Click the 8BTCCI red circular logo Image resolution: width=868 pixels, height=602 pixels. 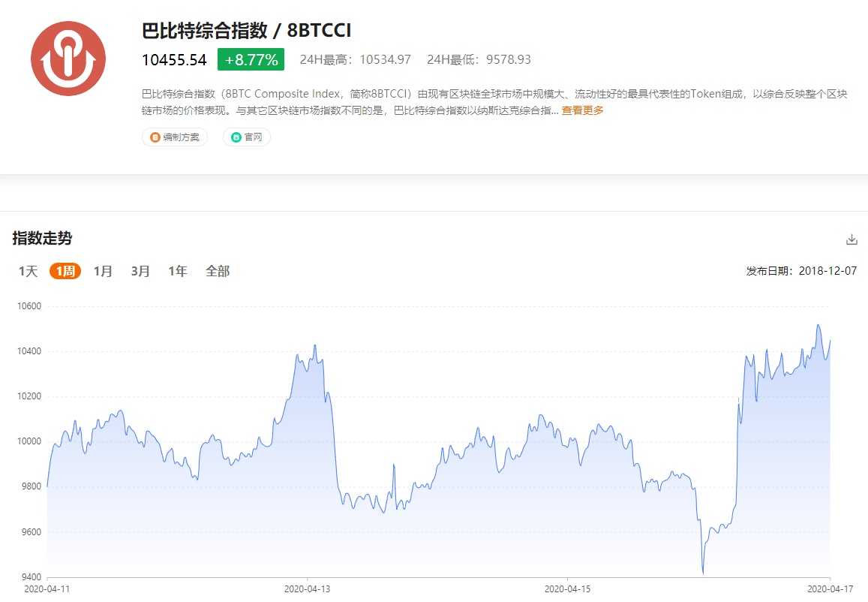[x=68, y=59]
